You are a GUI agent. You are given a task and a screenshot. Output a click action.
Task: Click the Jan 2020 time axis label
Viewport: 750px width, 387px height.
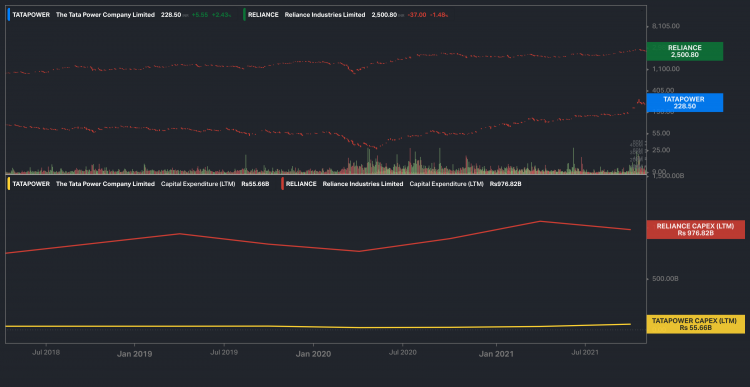(313, 354)
